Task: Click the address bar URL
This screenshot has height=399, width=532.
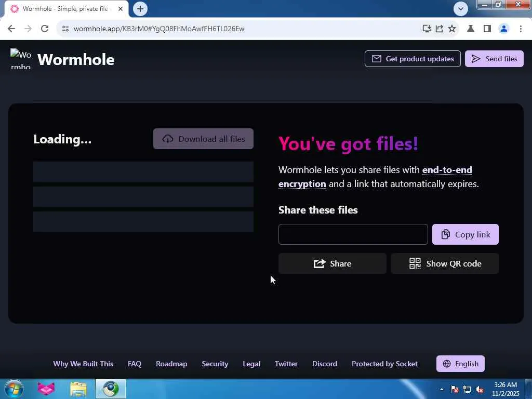Action: tap(159, 29)
